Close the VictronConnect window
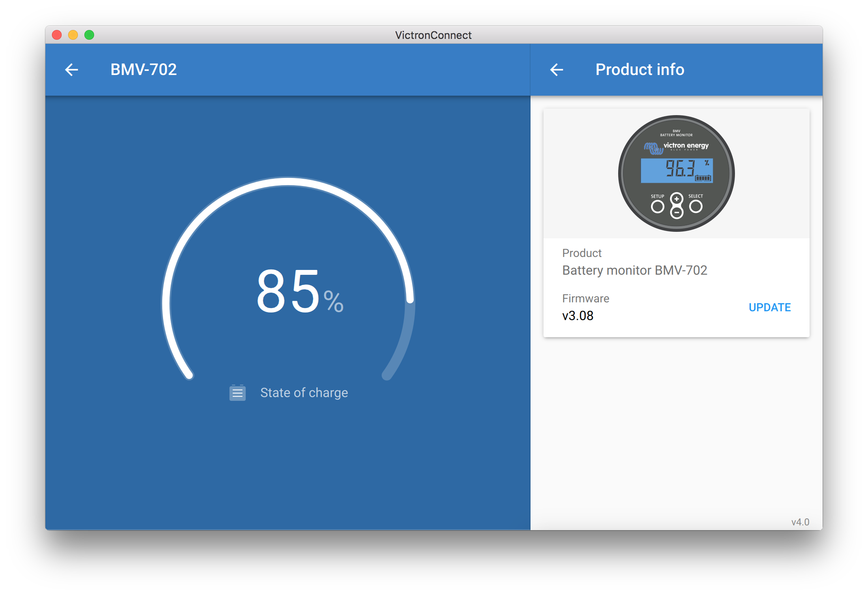The height and width of the screenshot is (595, 868). pyautogui.click(x=57, y=35)
